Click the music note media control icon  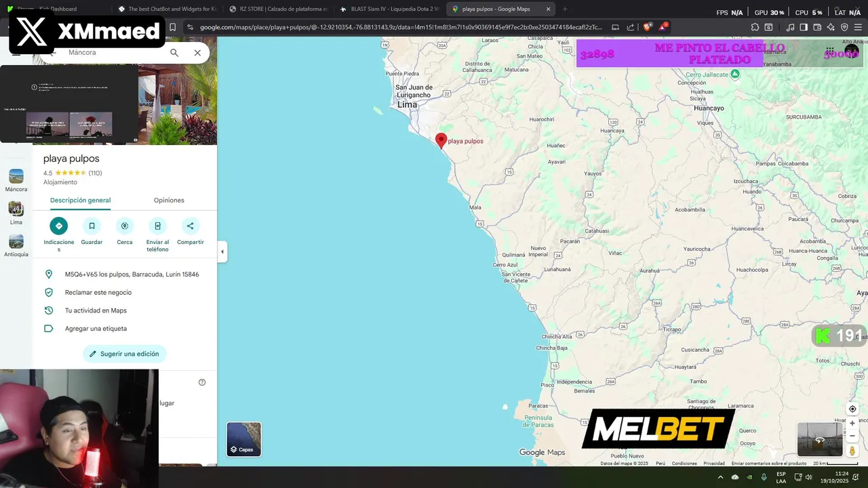pos(790,27)
